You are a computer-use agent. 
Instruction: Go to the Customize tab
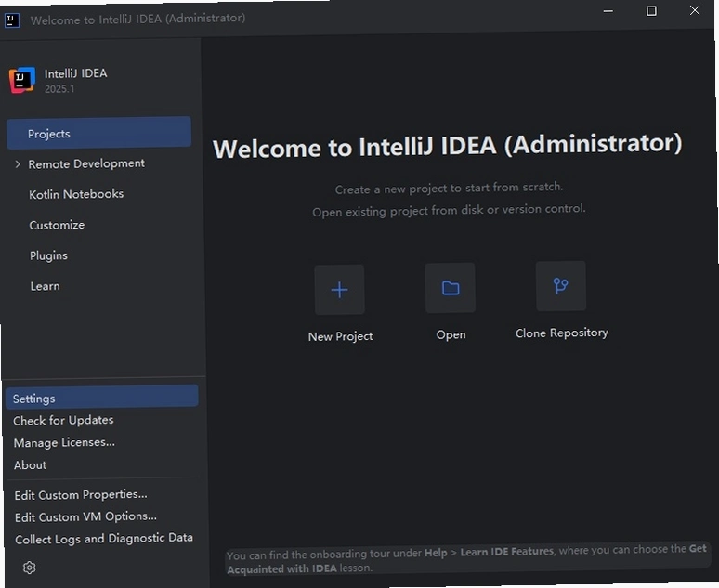(x=57, y=225)
